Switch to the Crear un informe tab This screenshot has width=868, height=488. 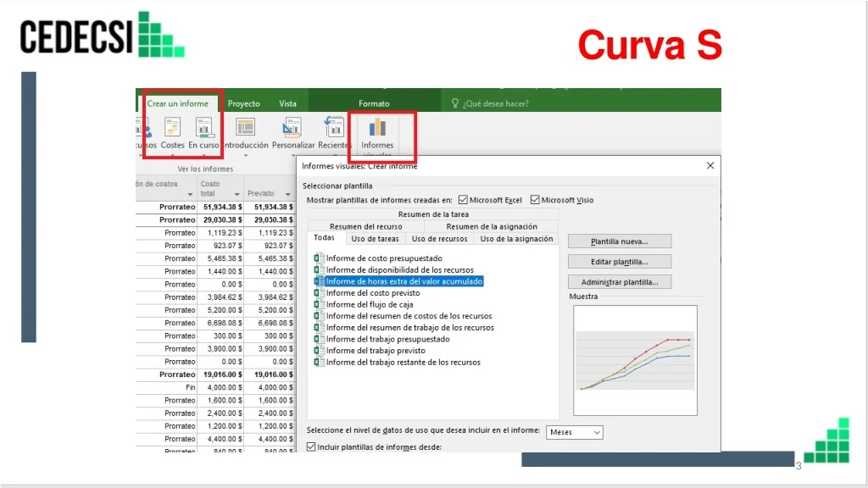point(178,103)
